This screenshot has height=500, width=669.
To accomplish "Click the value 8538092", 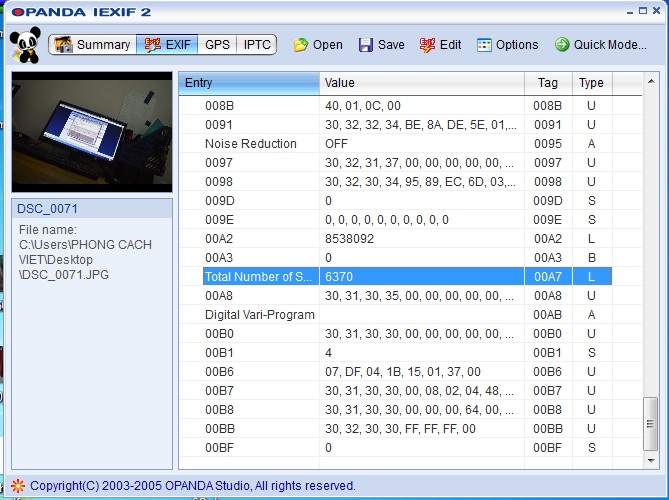I will click(x=349, y=239).
